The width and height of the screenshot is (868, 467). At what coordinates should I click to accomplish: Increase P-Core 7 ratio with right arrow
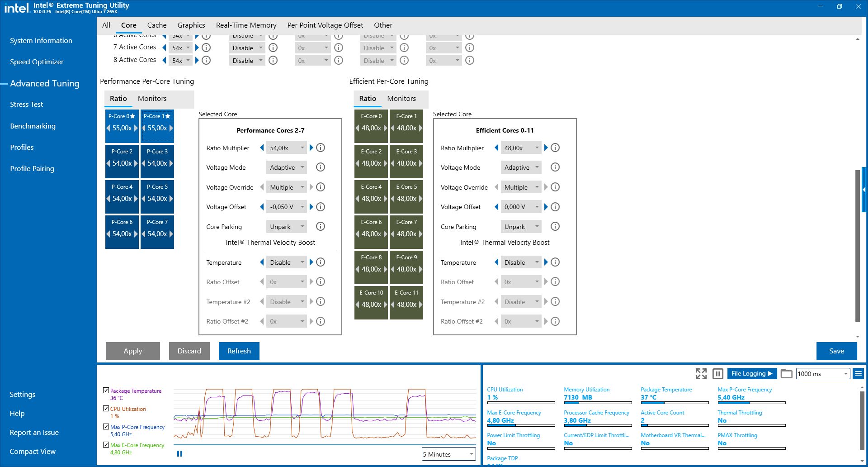171,234
